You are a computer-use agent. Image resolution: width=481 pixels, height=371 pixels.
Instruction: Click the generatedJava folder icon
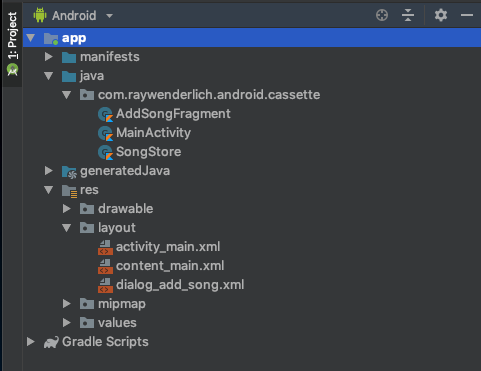[x=69, y=172]
